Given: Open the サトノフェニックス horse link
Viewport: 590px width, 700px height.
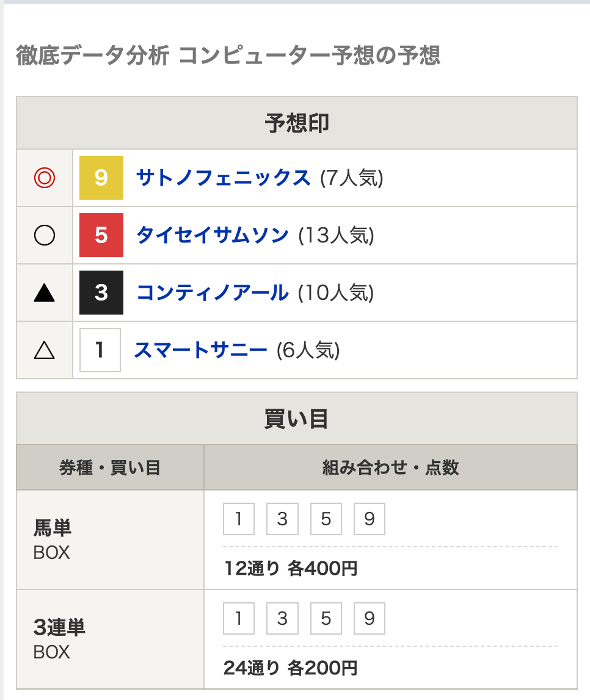Looking at the screenshot, I should pyautogui.click(x=223, y=178).
